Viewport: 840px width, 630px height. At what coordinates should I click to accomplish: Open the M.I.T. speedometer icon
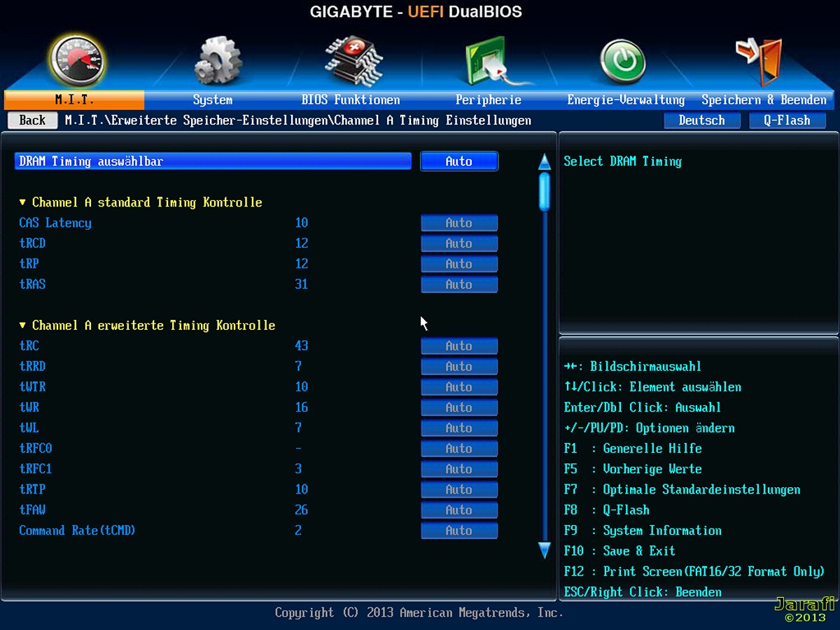pos(77,61)
